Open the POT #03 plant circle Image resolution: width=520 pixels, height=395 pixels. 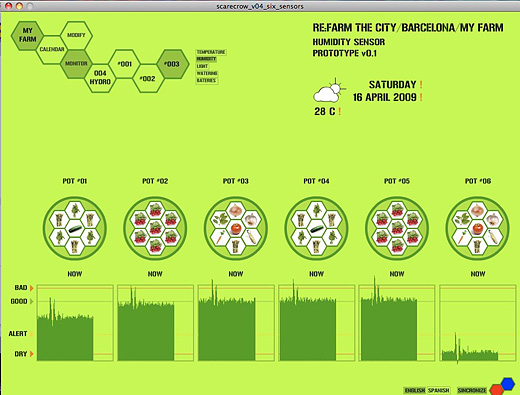(236, 228)
